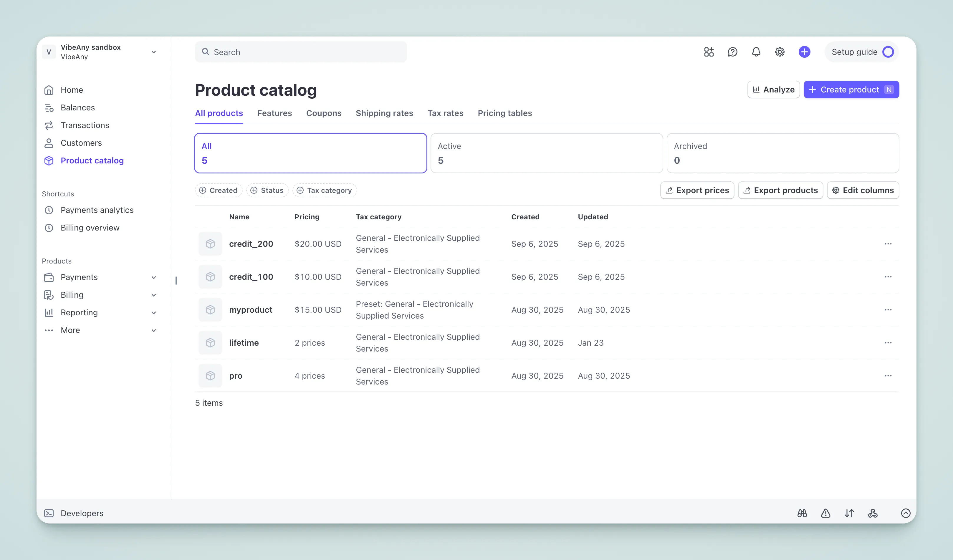Switch to the Coupons tab
953x560 pixels.
[324, 113]
